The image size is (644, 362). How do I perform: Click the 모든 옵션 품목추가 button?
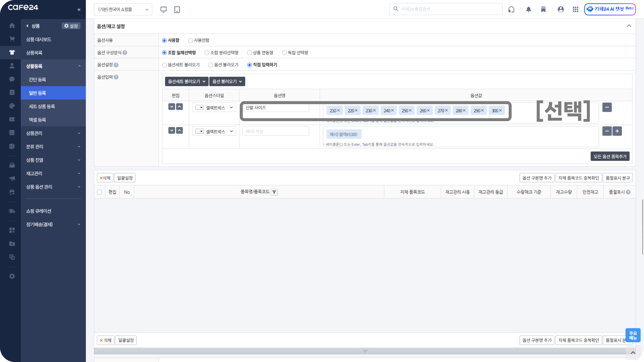[x=610, y=156]
